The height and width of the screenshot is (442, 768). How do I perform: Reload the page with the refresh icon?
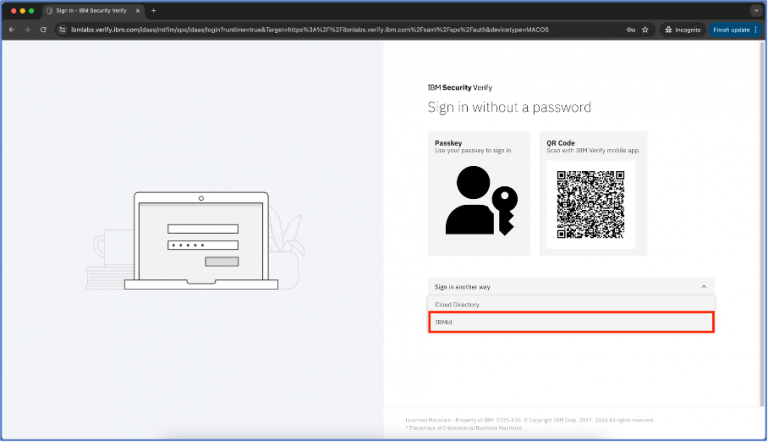point(43,30)
